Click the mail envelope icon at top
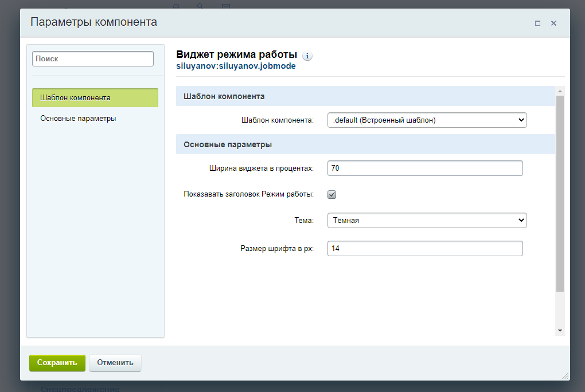Image resolution: width=585 pixels, height=392 pixels. click(x=225, y=6)
